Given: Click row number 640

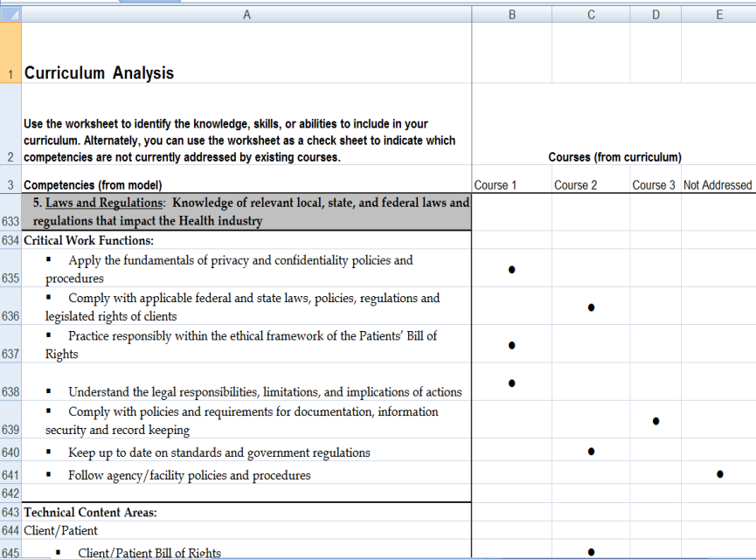Looking at the screenshot, I should coord(10,453).
